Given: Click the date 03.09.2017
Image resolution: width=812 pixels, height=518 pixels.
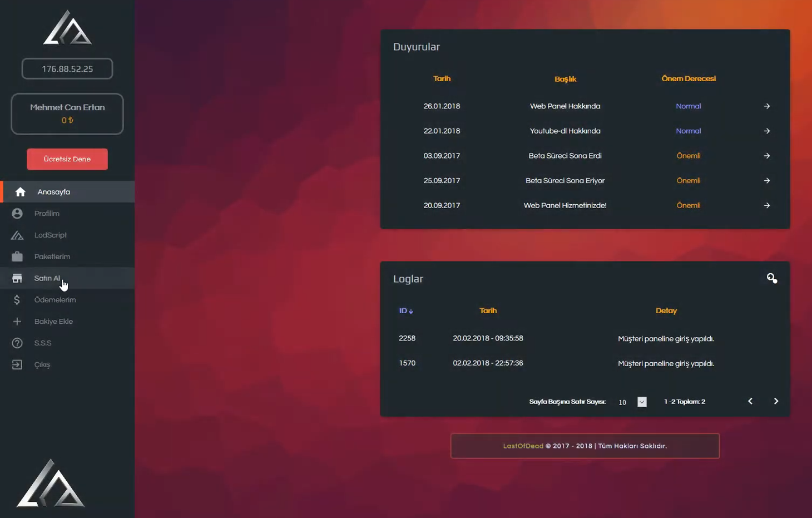Looking at the screenshot, I should pyautogui.click(x=442, y=156).
